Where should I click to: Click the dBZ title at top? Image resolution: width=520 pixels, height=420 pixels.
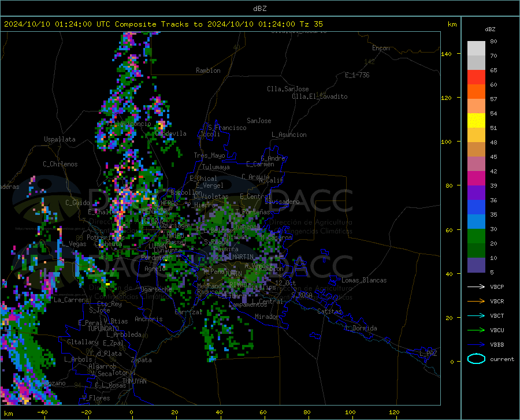coord(259,9)
